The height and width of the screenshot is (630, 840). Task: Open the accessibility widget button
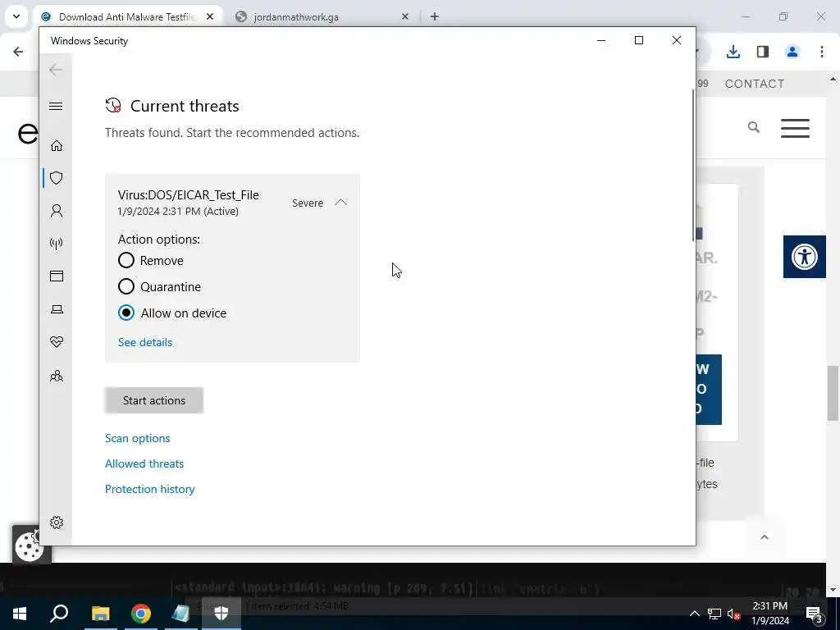pyautogui.click(x=804, y=257)
